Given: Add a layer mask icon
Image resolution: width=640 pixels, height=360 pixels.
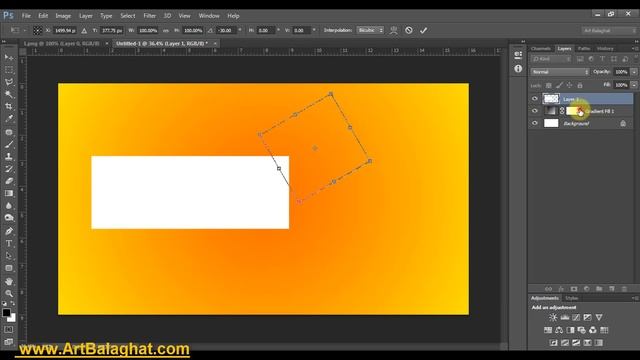Looking at the screenshot, I should pyautogui.click(x=574, y=289).
